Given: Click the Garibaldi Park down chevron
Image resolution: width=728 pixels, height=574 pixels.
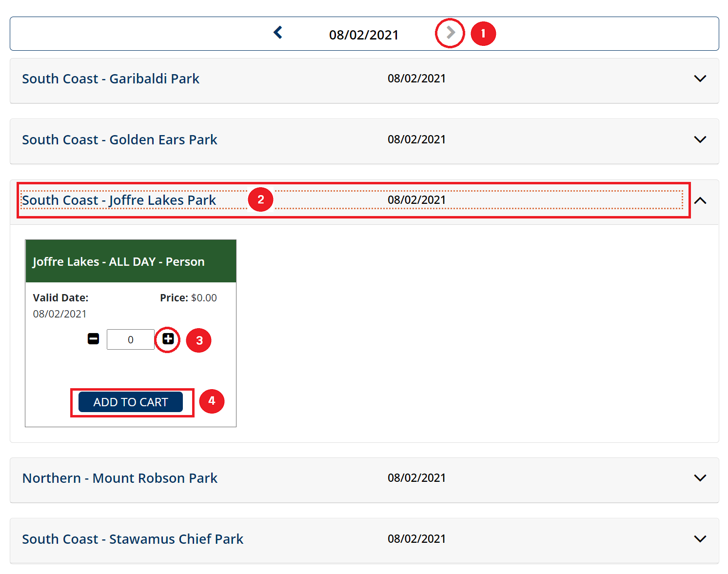Looking at the screenshot, I should coord(700,79).
